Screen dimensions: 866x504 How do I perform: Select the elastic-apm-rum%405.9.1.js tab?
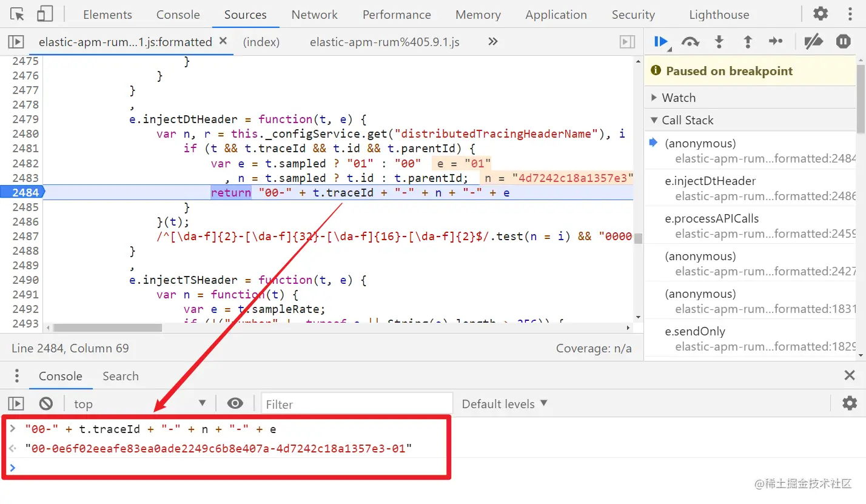[384, 42]
